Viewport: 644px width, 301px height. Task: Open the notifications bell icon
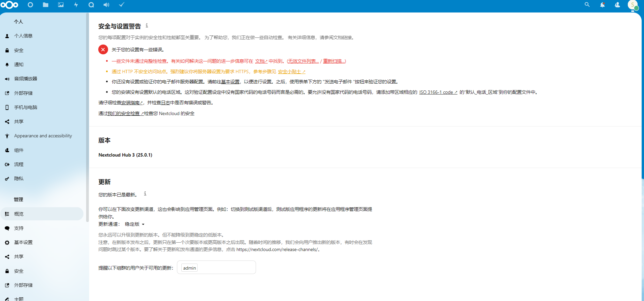point(602,5)
